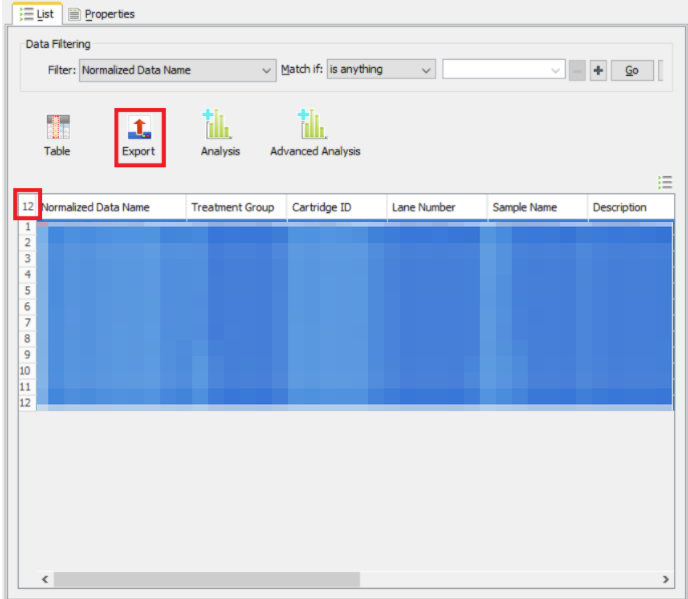Select row 10 header
The width and height of the screenshot is (688, 599).
(28, 371)
